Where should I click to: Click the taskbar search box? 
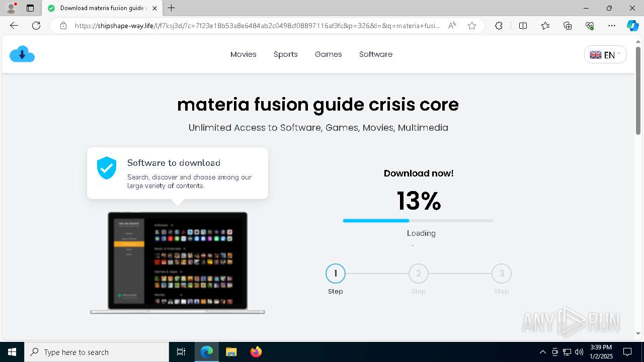click(x=97, y=352)
